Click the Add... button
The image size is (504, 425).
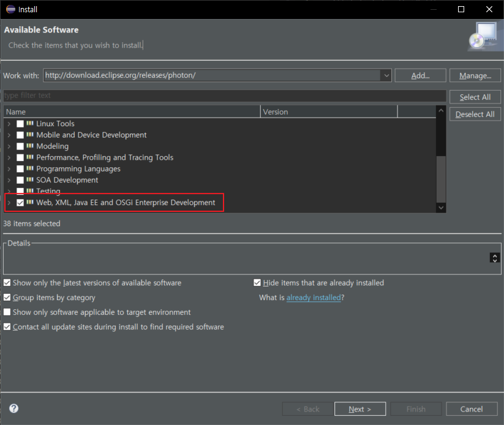click(x=420, y=75)
